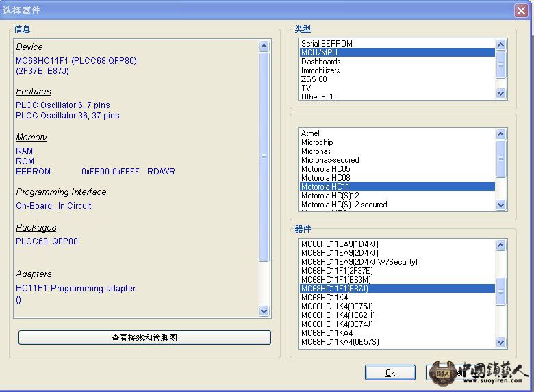Select ZGS 001 type entry
Screen dimensions: 534x392
coord(397,79)
